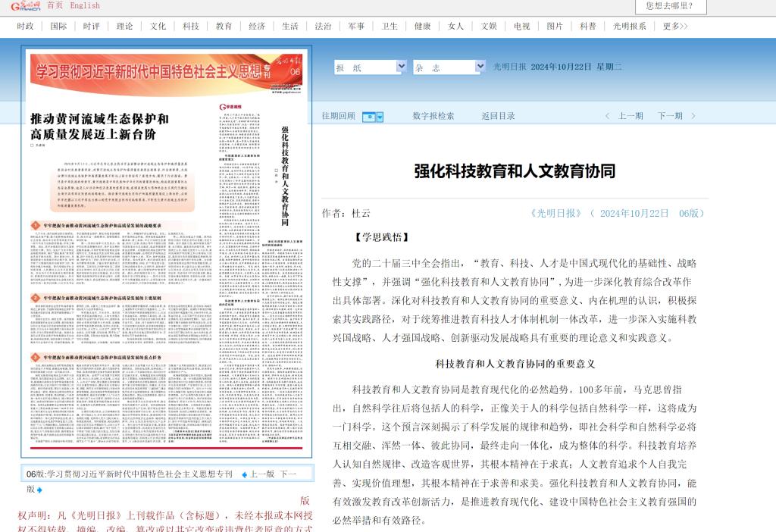Click the right chevron beside 下一期
776x532 pixels.
pyautogui.click(x=693, y=116)
